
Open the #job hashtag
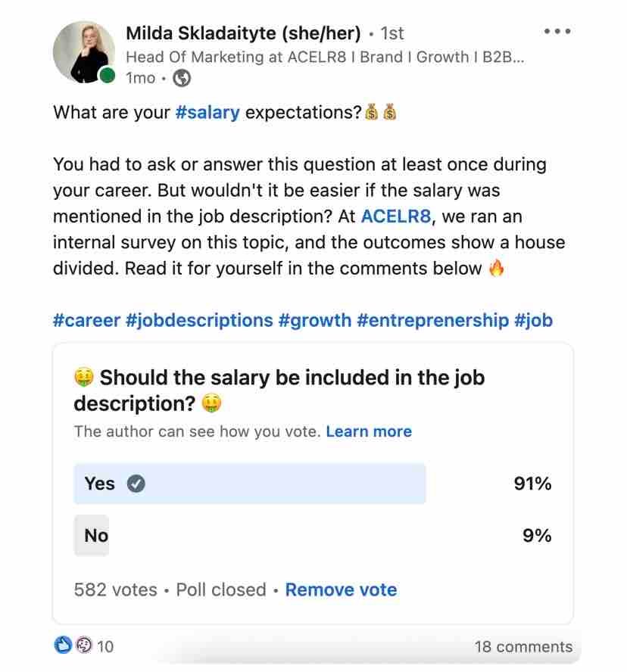click(534, 320)
